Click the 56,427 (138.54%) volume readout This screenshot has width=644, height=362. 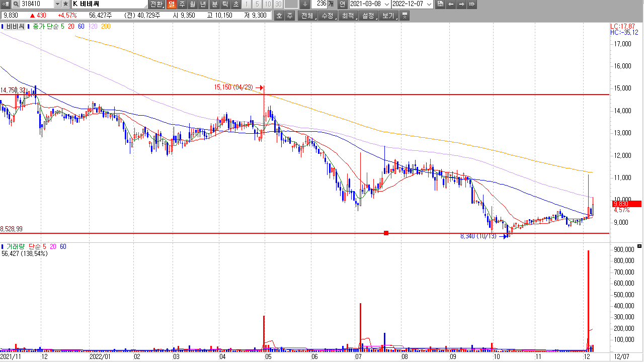pos(25,254)
